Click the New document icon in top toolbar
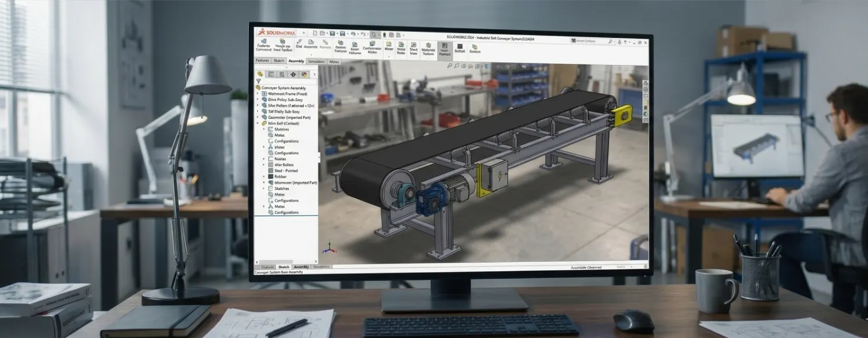Screen dimensions: 868x338 [x=315, y=33]
